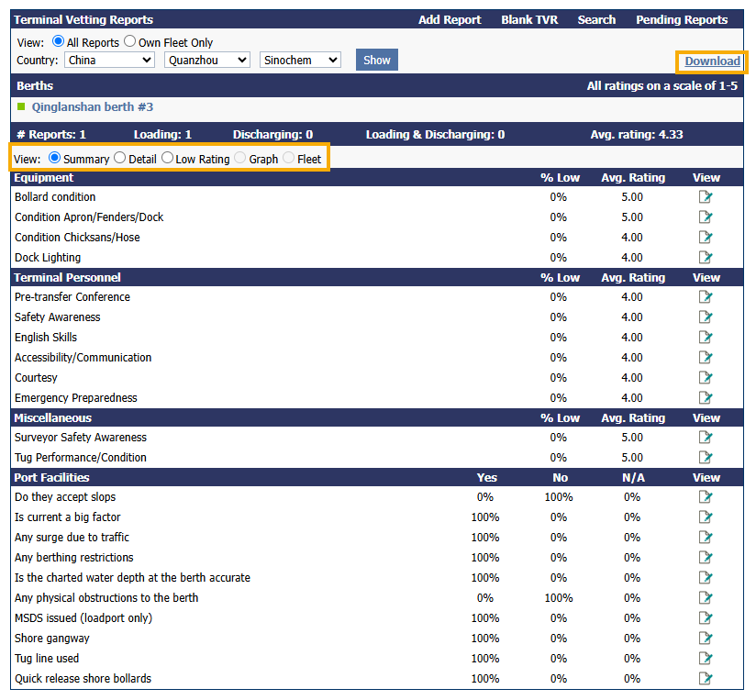Select the Own Fleet Only radio button
This screenshot has width=756, height=700.
point(129,42)
